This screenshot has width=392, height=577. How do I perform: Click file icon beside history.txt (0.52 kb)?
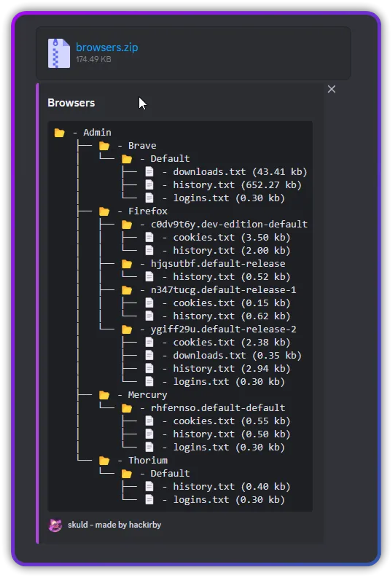point(149,277)
